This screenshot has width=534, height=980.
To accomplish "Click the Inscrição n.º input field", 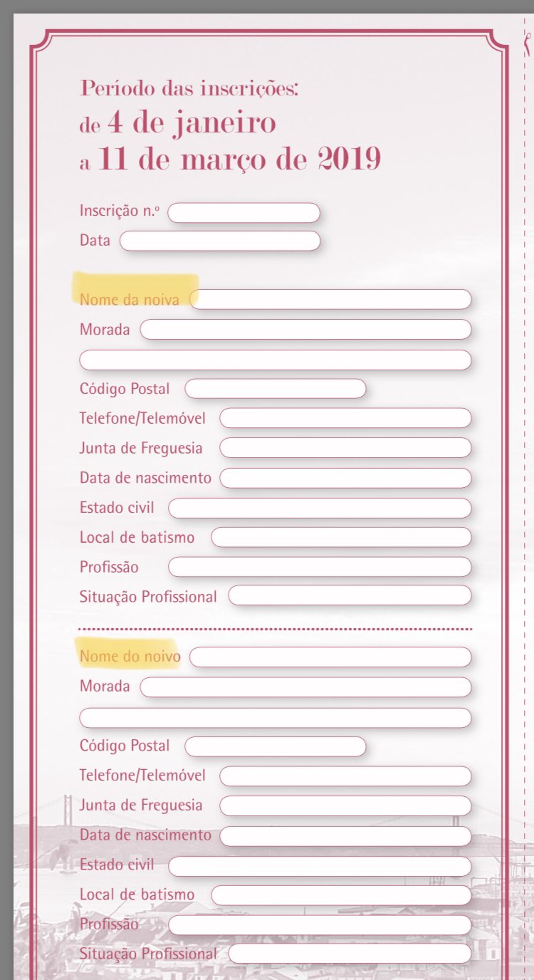I will point(244,212).
